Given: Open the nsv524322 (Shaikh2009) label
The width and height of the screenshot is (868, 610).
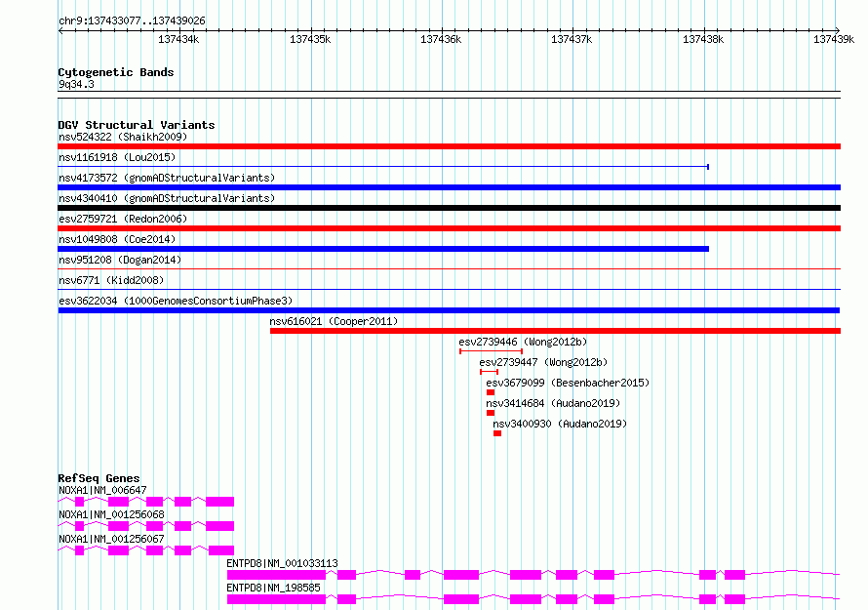Looking at the screenshot, I should 123,137.
